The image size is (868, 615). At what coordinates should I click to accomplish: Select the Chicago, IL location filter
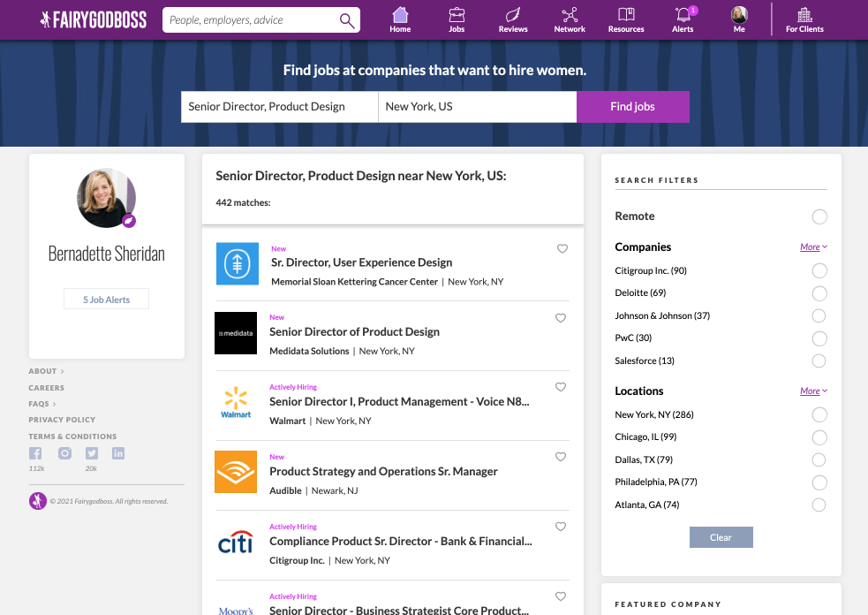point(819,437)
